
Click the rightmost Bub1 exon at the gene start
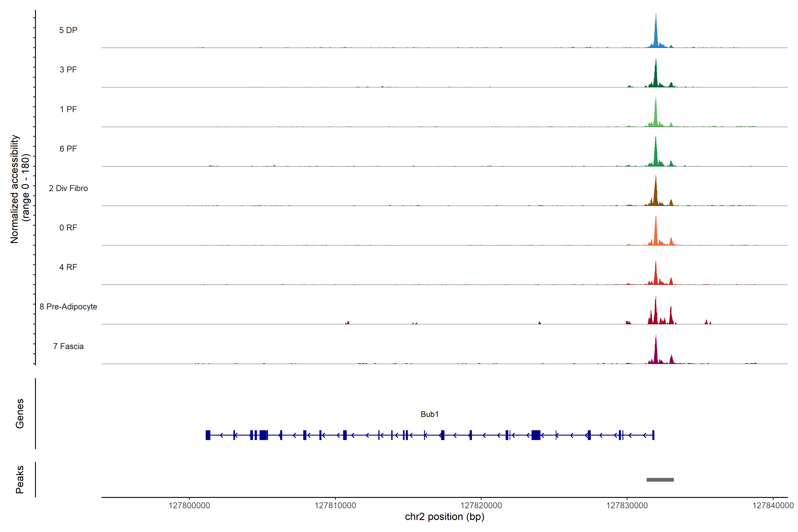[653, 435]
